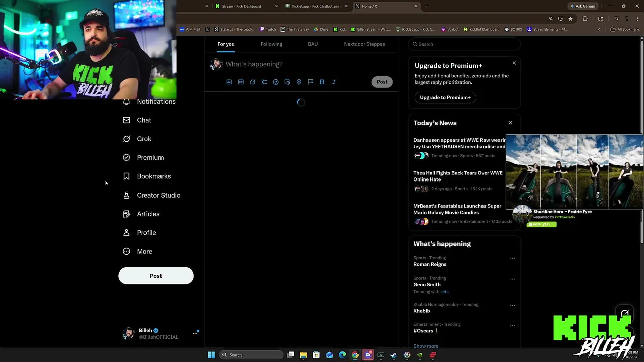Open Articles from the sidebar

pyautogui.click(x=141, y=214)
